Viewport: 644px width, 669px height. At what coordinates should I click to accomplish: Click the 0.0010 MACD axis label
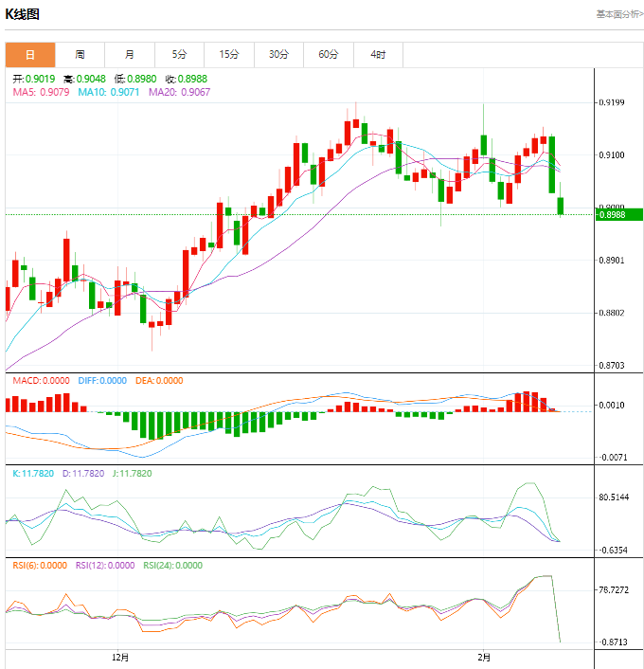pyautogui.click(x=612, y=405)
